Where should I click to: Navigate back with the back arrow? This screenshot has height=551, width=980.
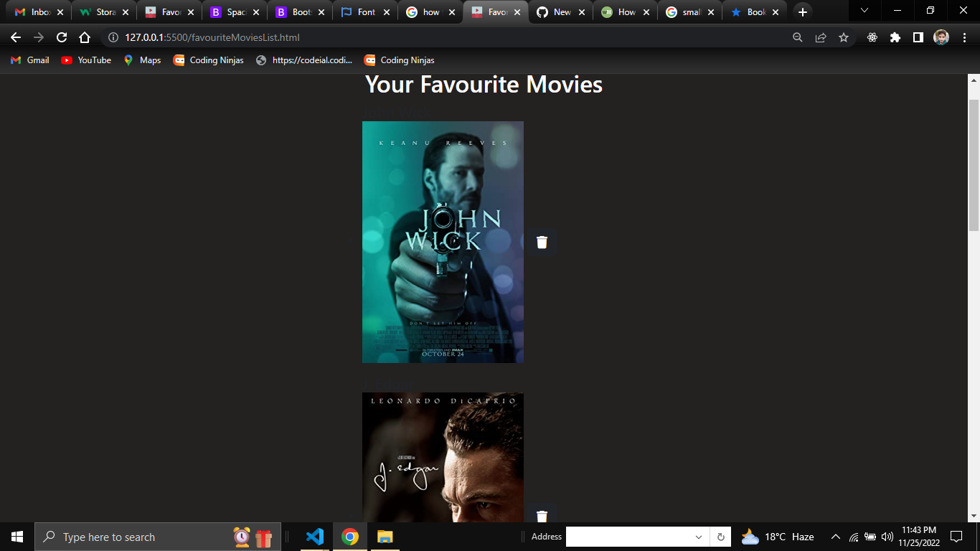point(15,37)
